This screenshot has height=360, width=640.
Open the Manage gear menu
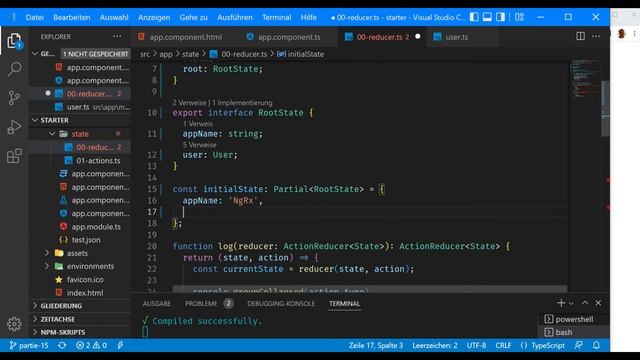(x=14, y=324)
